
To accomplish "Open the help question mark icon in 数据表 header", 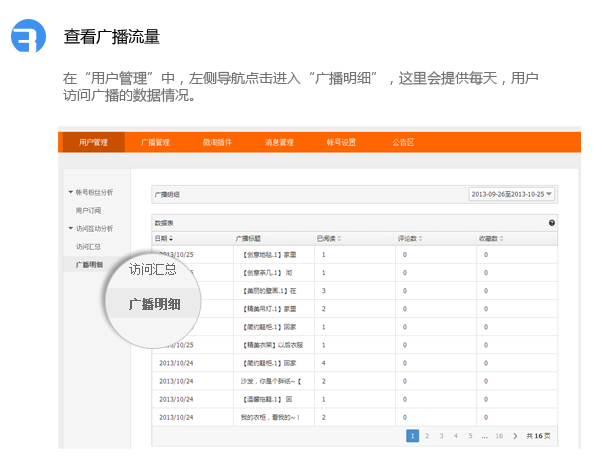I will [x=551, y=223].
